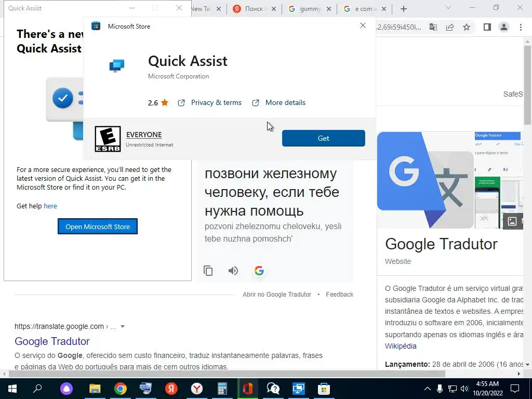Click the 'here' help link in Quick Assist

[x=50, y=206]
